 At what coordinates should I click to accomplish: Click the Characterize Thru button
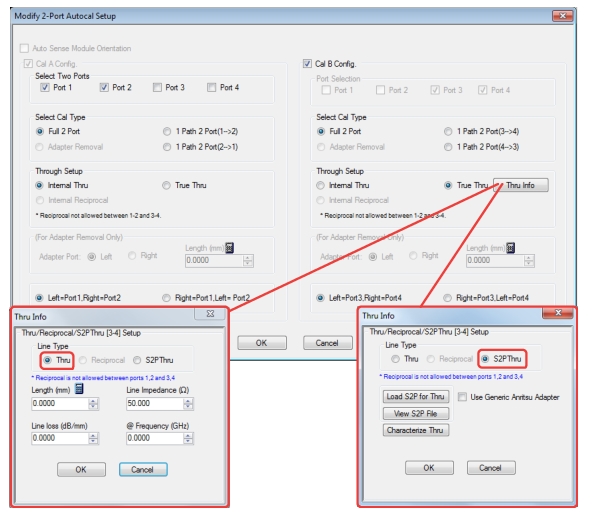(415, 430)
